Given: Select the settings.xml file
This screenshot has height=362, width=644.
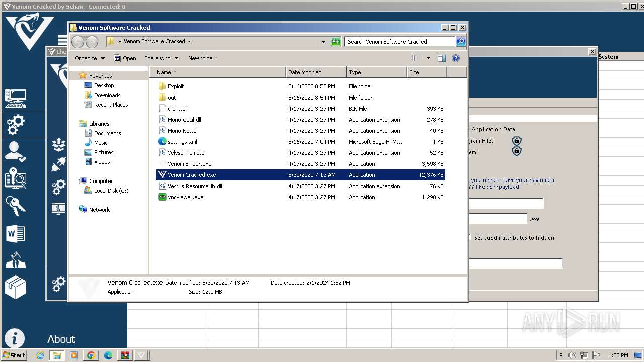Looking at the screenshot, I should [301, 142].
